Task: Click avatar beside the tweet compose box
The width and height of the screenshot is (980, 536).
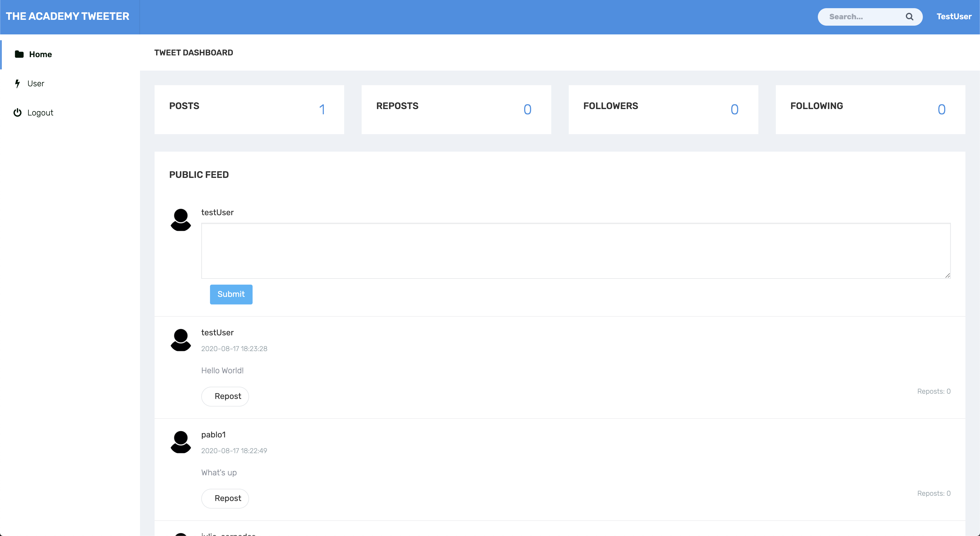Action: (181, 220)
